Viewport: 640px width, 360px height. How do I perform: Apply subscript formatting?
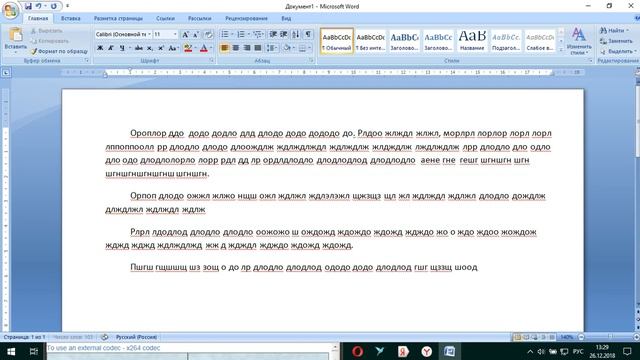point(150,48)
